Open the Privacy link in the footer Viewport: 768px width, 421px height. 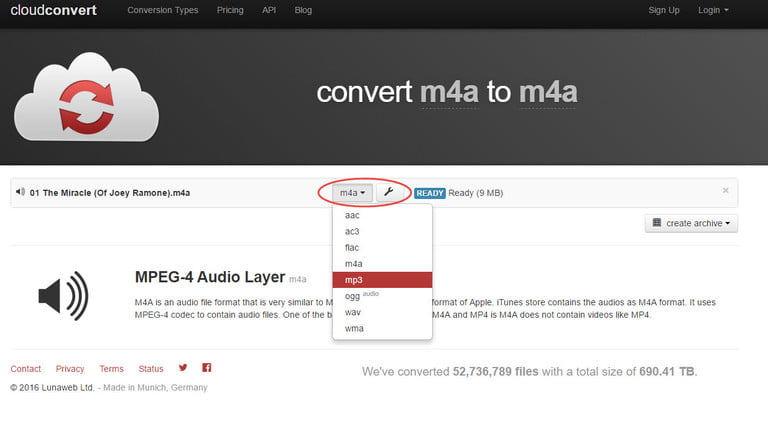click(x=70, y=369)
